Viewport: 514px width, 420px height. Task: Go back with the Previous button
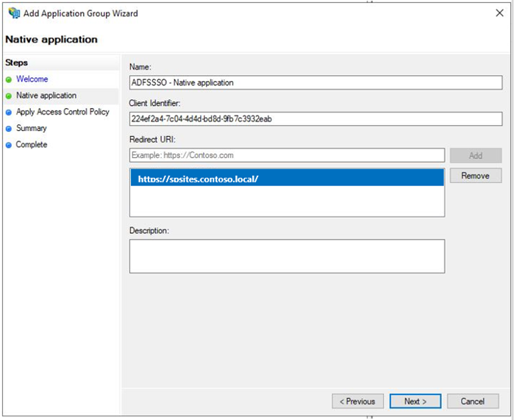coord(357,402)
